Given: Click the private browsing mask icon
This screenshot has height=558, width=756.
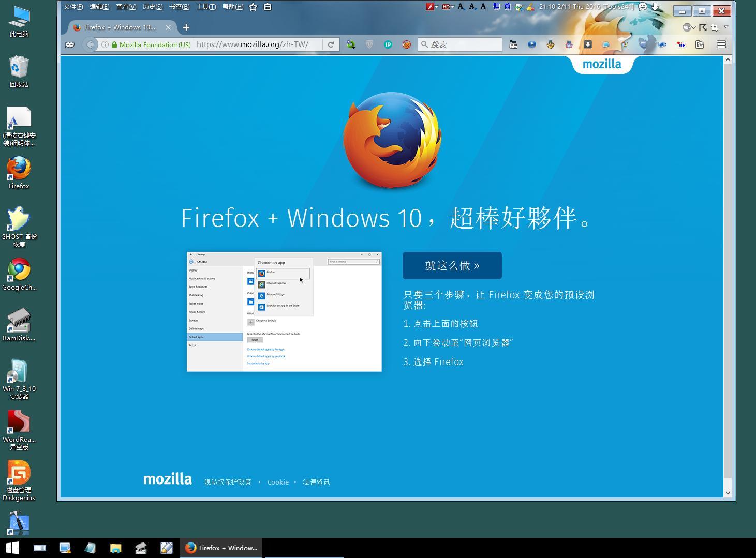Looking at the screenshot, I should 70,44.
